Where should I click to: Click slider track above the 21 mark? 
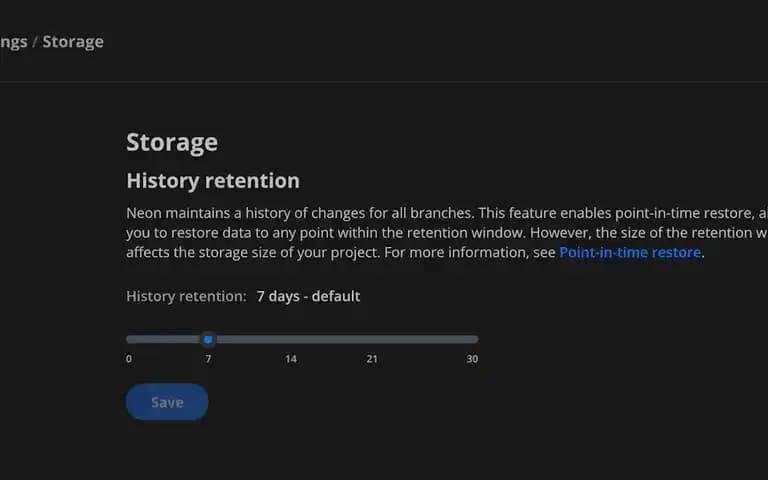click(372, 339)
